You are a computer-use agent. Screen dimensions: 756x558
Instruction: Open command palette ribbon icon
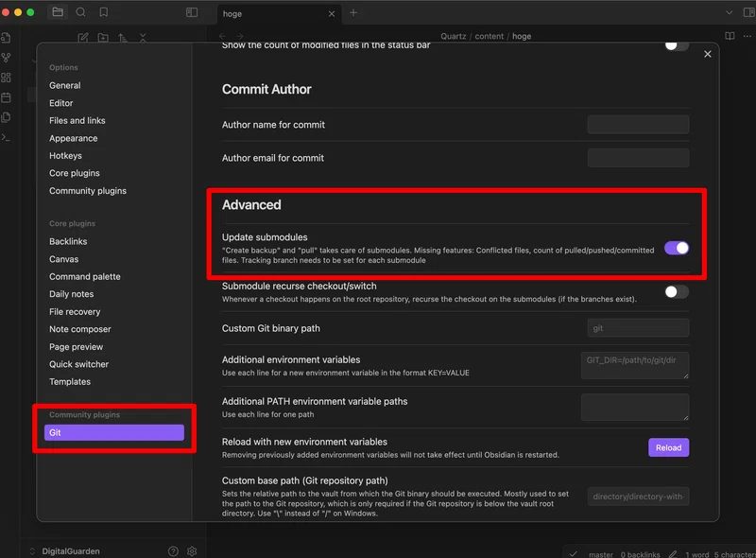6,137
